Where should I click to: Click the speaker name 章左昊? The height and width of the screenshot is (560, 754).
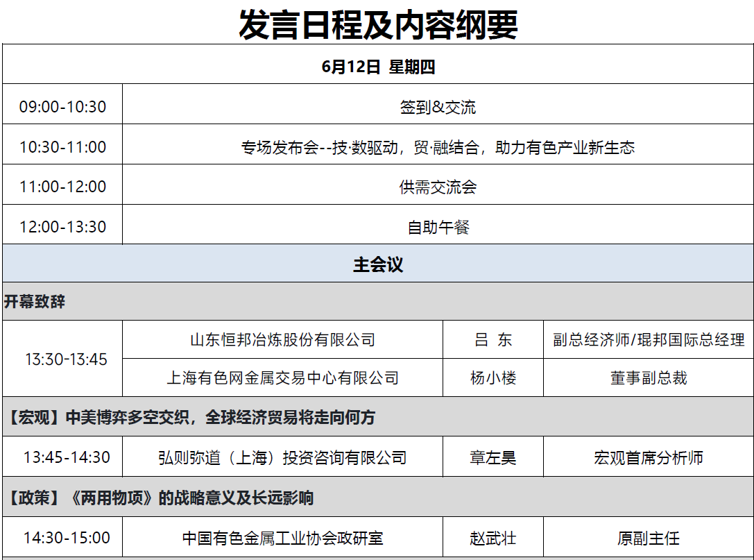click(493, 457)
